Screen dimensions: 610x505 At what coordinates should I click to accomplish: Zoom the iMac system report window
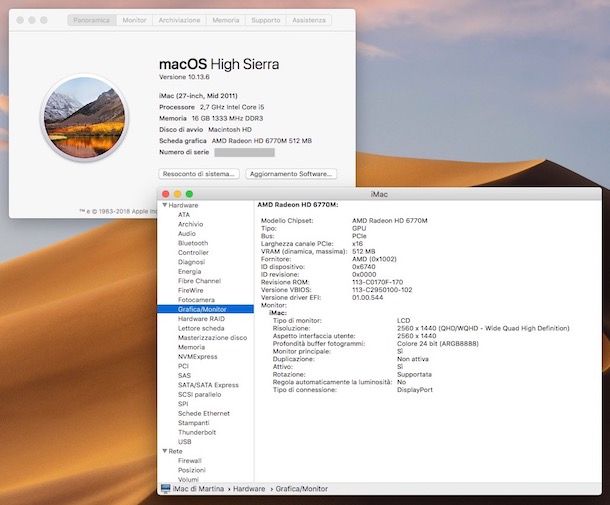coord(189,194)
